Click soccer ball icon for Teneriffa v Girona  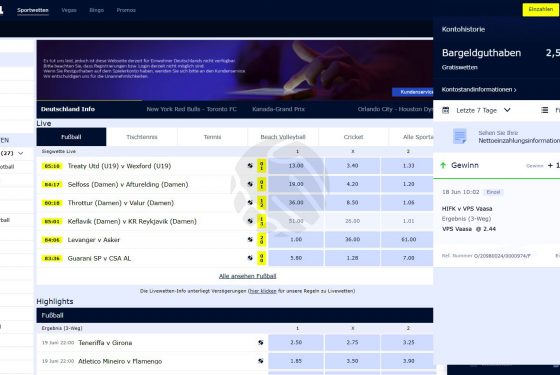(261, 342)
